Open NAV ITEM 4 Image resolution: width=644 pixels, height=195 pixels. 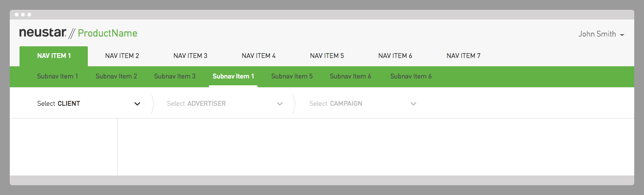click(x=259, y=56)
